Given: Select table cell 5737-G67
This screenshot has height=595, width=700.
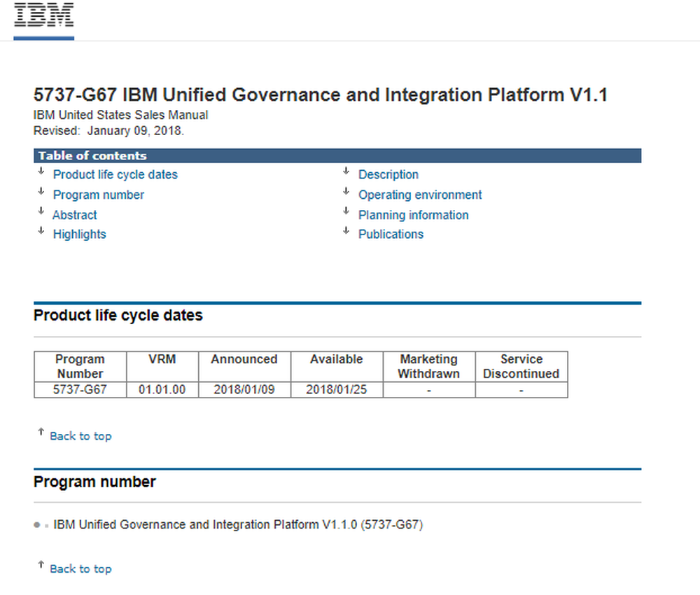Looking at the screenshot, I should pos(80,390).
